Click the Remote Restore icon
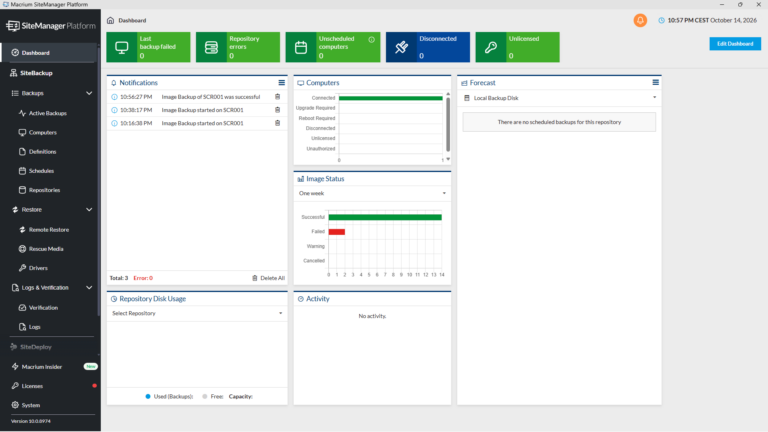The image size is (768, 432). click(22, 229)
